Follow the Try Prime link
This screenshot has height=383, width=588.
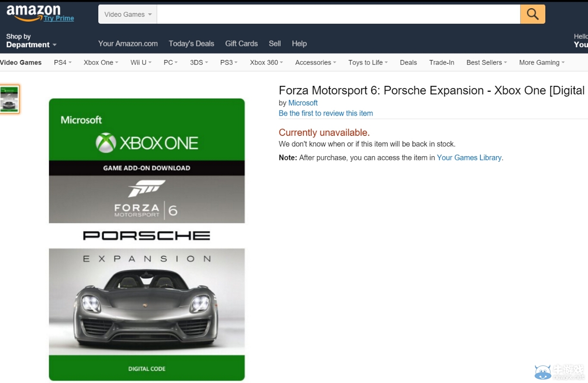(x=59, y=18)
